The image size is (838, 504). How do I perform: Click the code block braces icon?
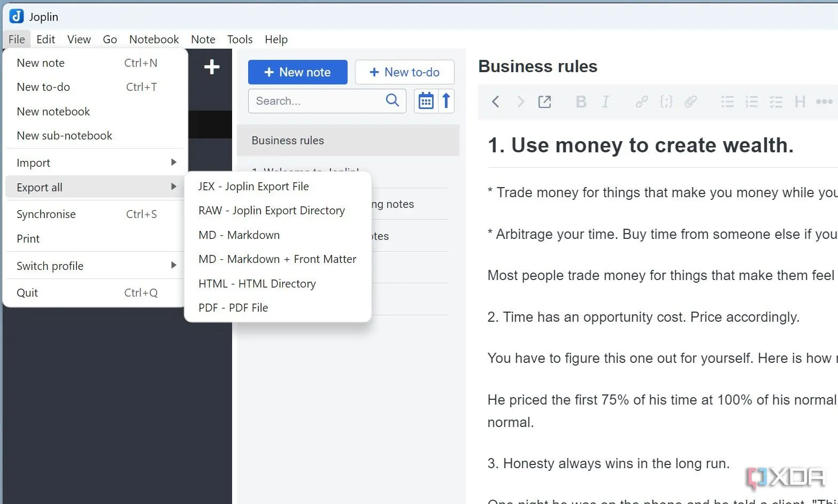666,102
